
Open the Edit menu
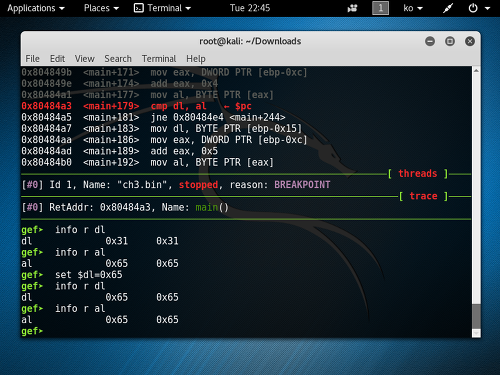(x=57, y=59)
